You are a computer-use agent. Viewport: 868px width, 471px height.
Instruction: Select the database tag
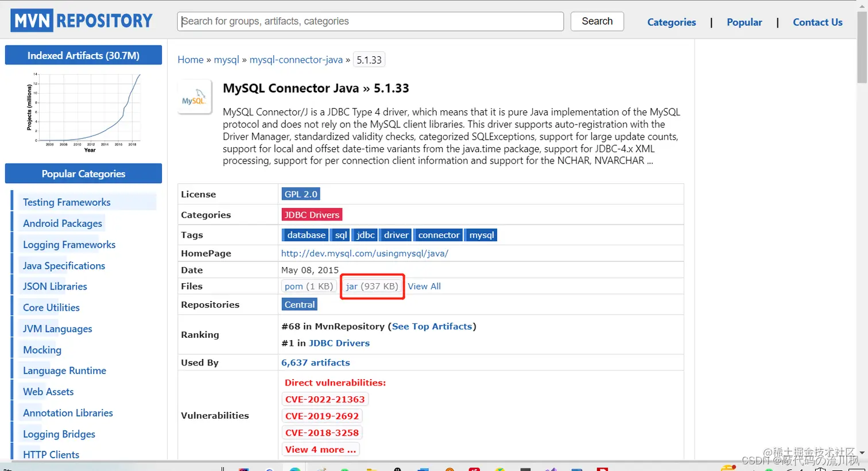[x=306, y=235]
